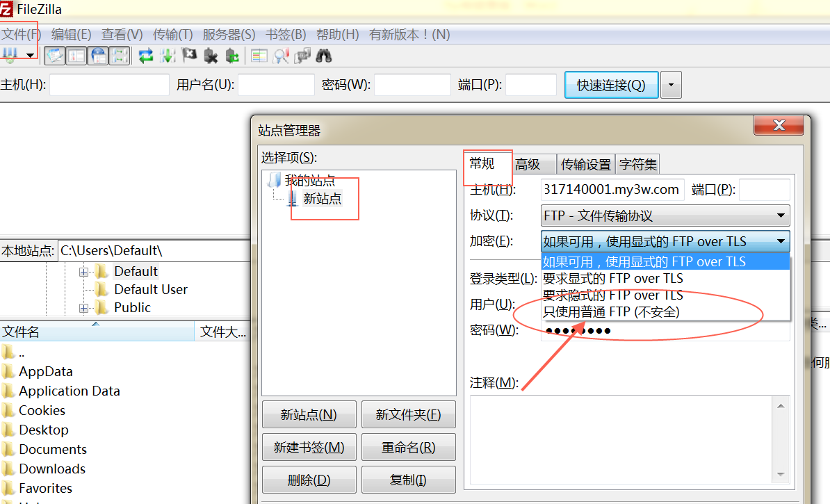Expand the Public folder in local tree
This screenshot has height=504, width=830.
[83, 308]
